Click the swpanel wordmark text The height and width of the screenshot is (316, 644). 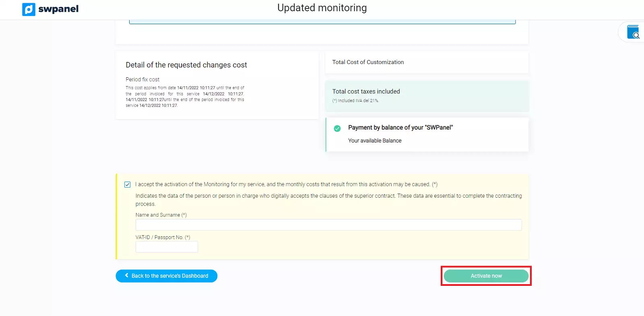(58, 9)
